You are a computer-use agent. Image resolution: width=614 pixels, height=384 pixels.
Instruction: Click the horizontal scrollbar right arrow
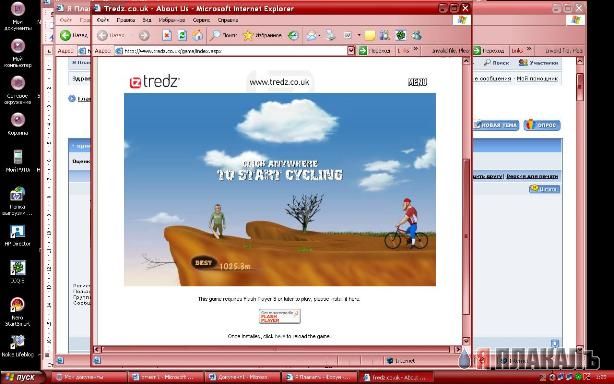click(x=457, y=349)
